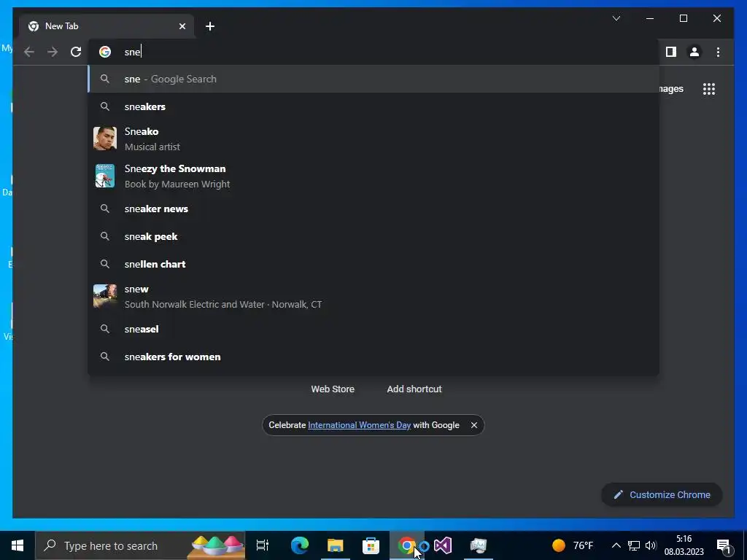Click address bar containing 'sne'
This screenshot has height=560, width=747.
tap(374, 52)
